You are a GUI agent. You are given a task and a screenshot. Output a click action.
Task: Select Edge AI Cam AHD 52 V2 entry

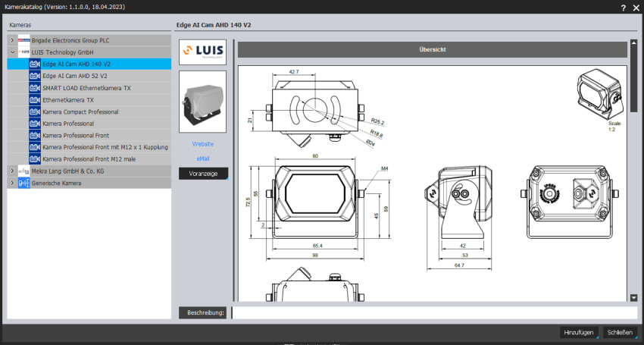click(89, 76)
